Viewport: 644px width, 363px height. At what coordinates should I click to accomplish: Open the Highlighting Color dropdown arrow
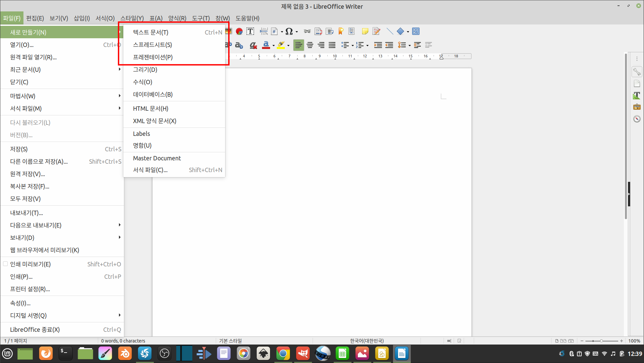point(288,46)
